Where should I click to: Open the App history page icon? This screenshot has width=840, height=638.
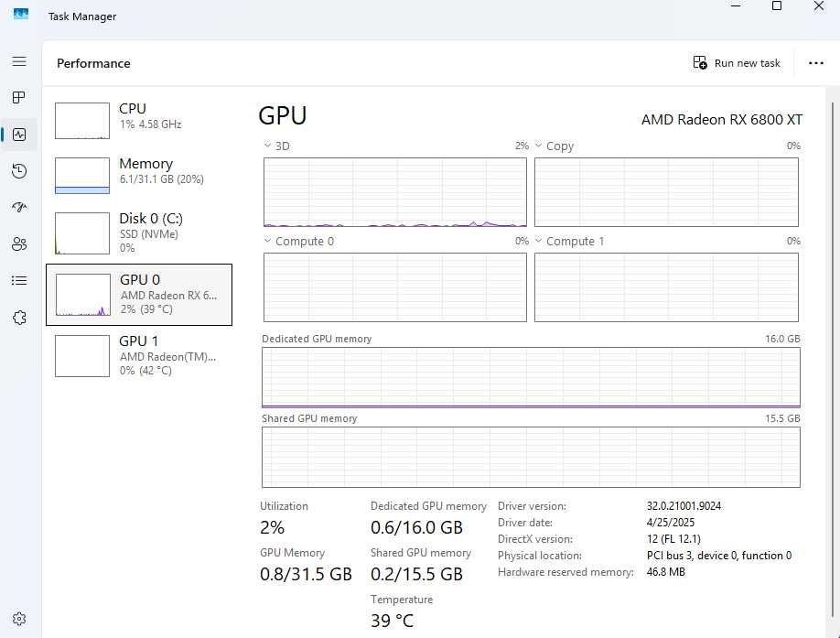click(x=19, y=171)
